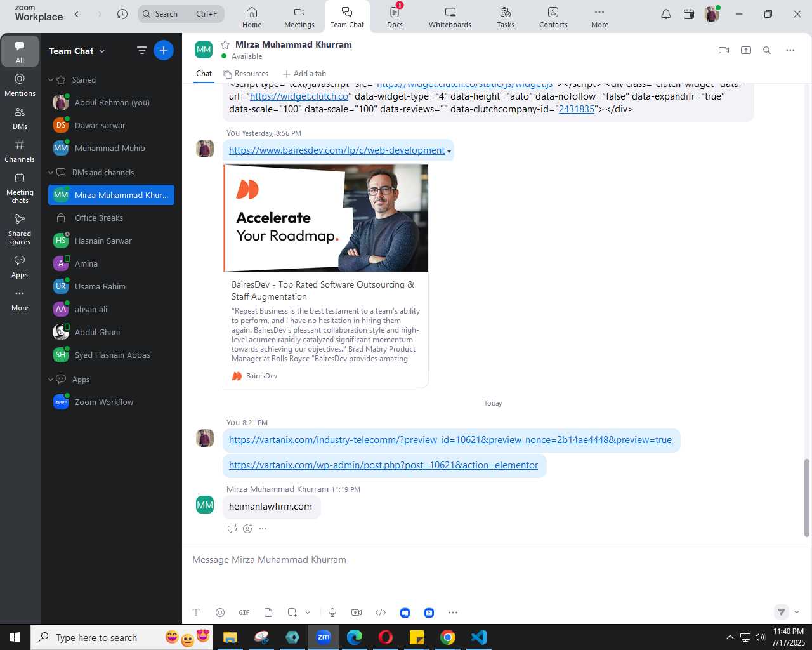Toggle text formatting in message composer

coord(196,613)
